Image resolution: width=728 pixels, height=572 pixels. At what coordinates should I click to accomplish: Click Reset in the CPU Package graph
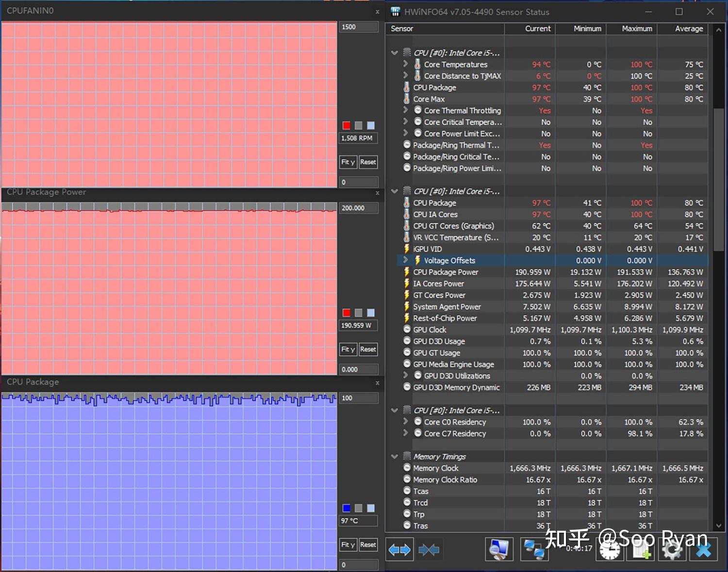368,545
